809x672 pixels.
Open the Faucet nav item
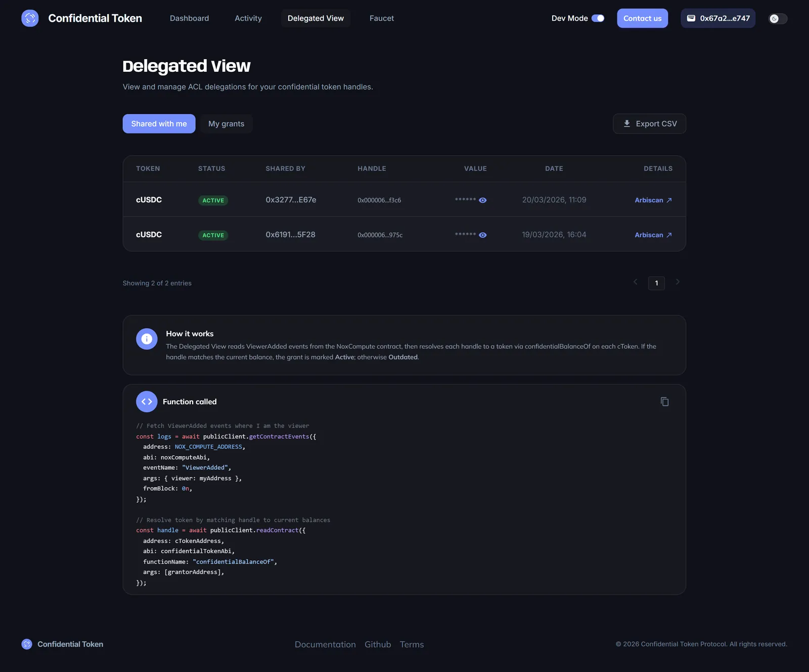tap(382, 18)
